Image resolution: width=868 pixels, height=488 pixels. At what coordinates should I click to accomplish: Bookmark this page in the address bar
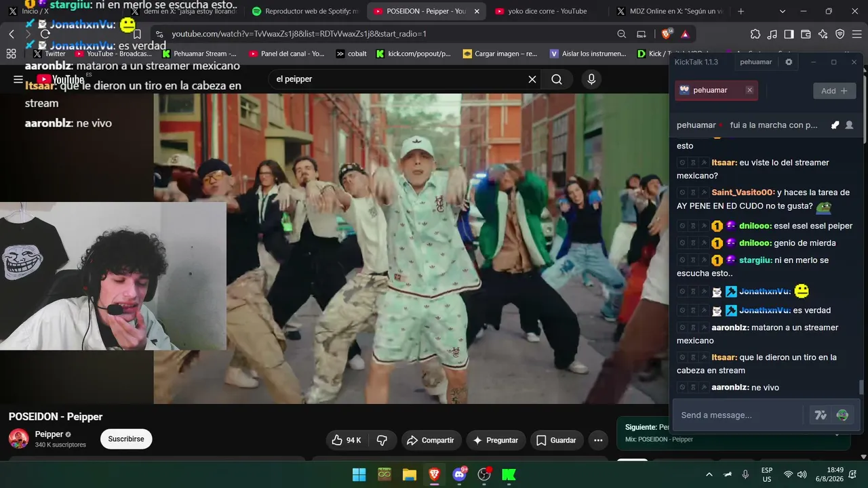(137, 34)
